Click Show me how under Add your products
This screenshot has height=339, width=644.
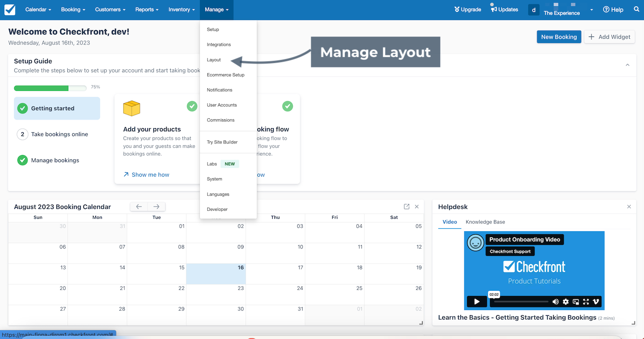(x=146, y=174)
